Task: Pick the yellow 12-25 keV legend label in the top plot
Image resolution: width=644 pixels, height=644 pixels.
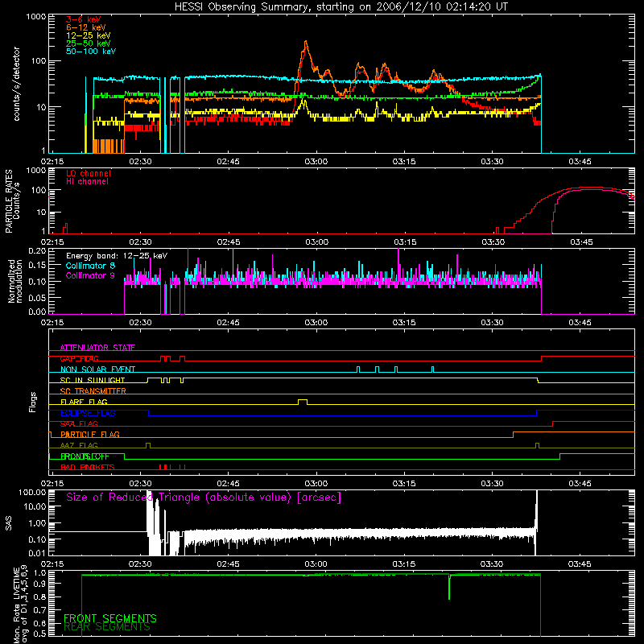Action: tap(89, 35)
